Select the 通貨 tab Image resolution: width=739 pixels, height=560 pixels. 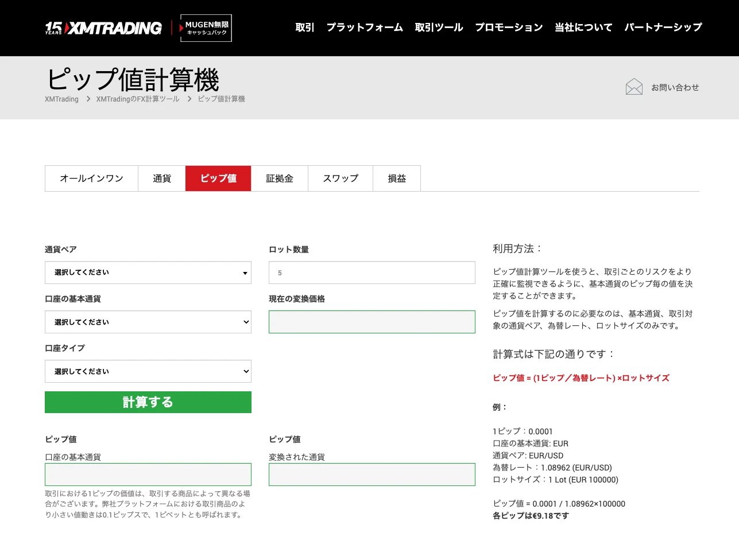tap(161, 178)
